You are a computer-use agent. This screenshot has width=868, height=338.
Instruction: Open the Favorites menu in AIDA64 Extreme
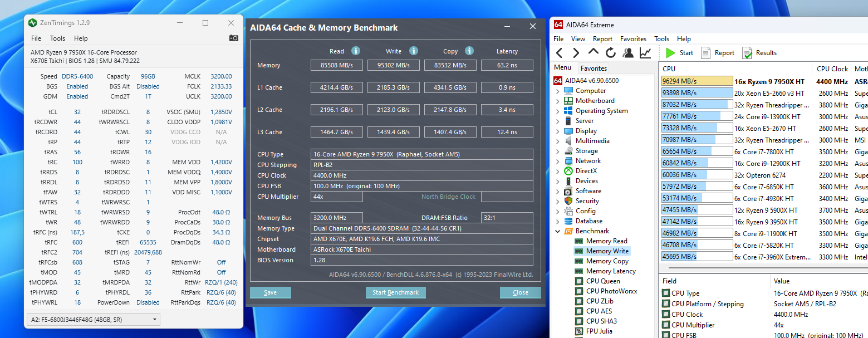(x=634, y=39)
